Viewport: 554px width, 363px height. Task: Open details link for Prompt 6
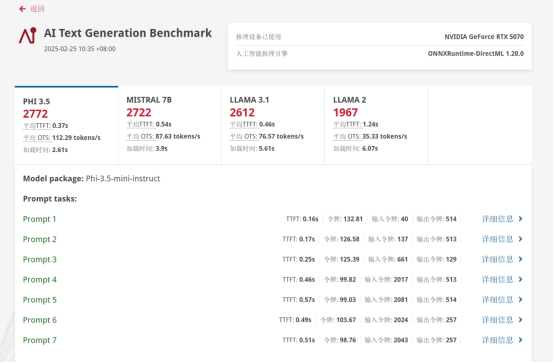pos(497,320)
